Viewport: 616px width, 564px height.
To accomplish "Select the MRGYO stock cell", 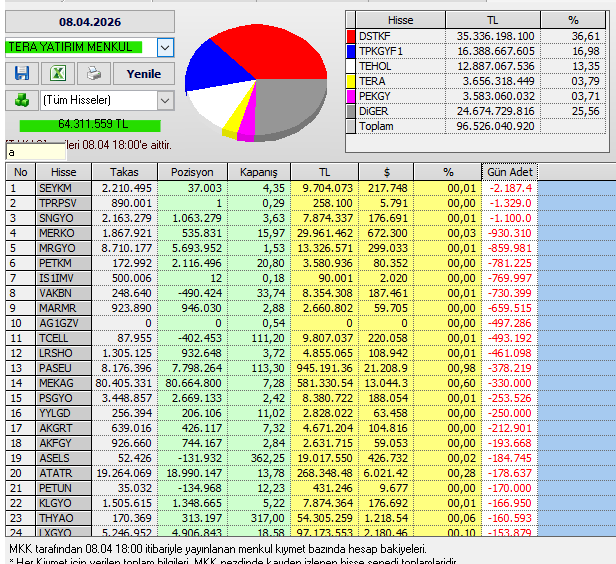I will pos(64,248).
